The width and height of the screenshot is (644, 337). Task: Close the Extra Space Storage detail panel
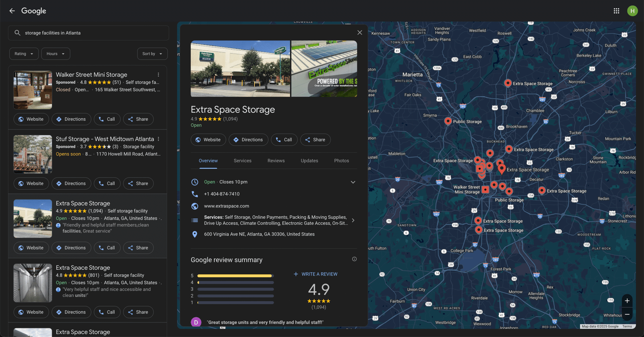[x=360, y=33]
